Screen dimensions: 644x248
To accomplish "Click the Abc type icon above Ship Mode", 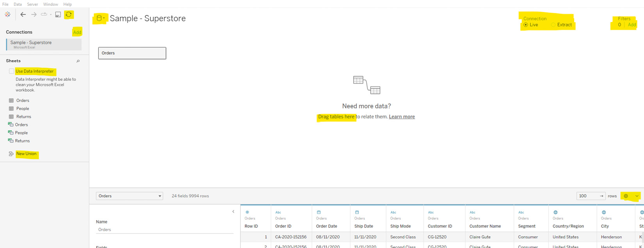I will pos(393,213).
